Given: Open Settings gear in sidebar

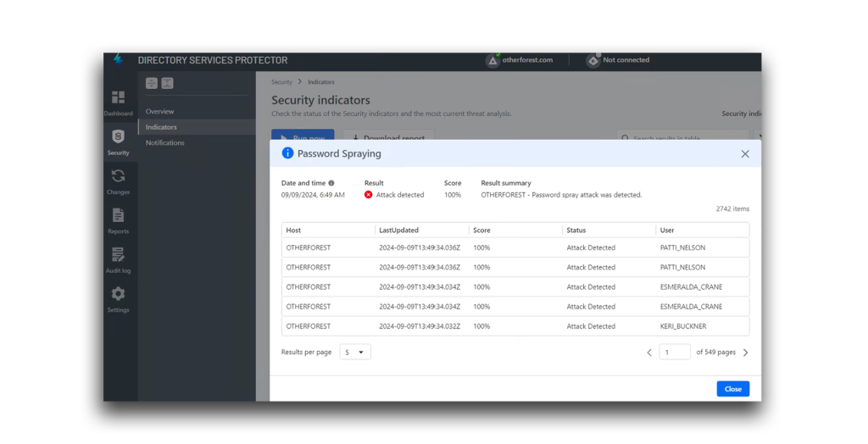Looking at the screenshot, I should pos(118,293).
